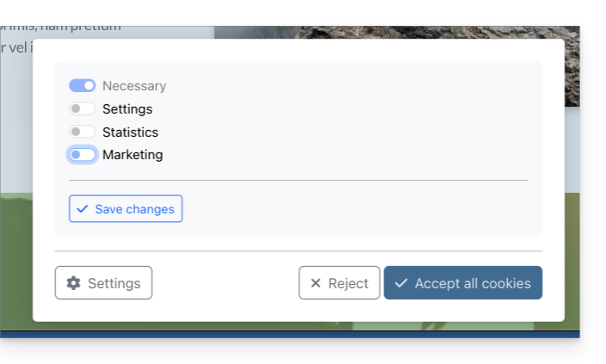Image resolution: width=606 pixels, height=364 pixels.
Task: Click the checkmark icon beside Accept all cookies
Action: tap(401, 283)
